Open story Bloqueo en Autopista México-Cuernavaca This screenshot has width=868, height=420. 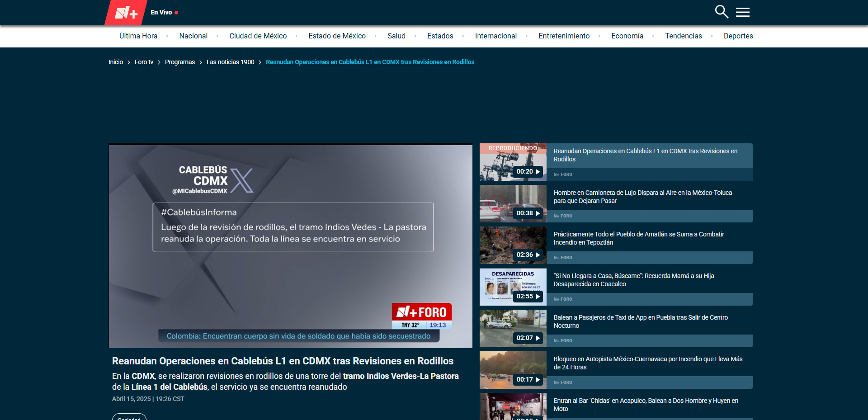point(648,363)
